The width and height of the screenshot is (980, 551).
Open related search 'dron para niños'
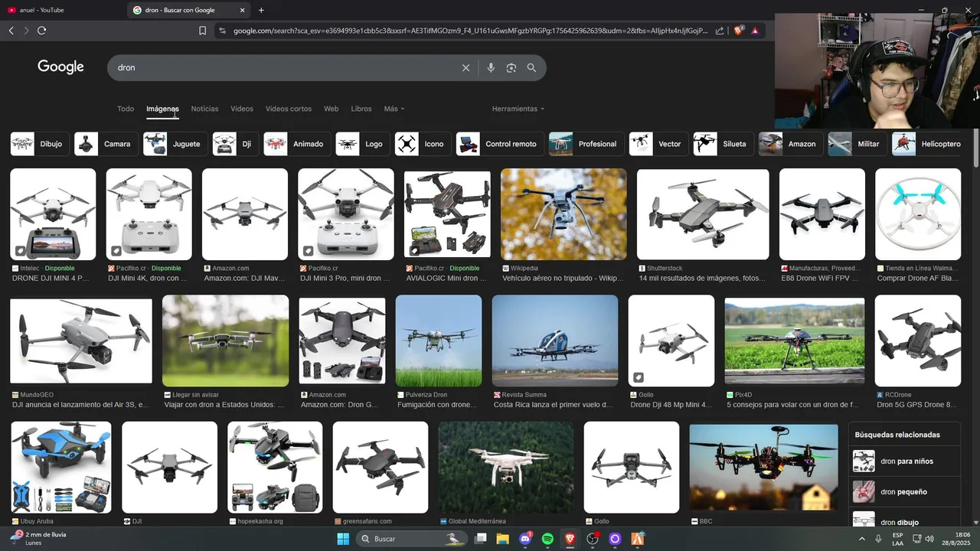coord(905,461)
